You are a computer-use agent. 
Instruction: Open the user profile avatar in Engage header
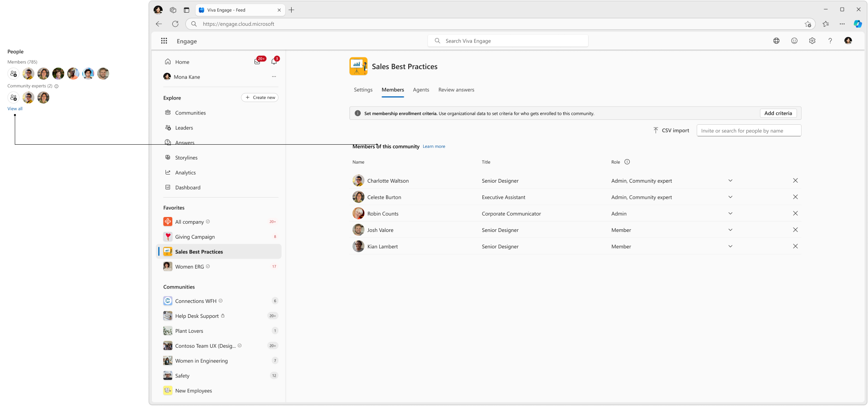point(848,41)
